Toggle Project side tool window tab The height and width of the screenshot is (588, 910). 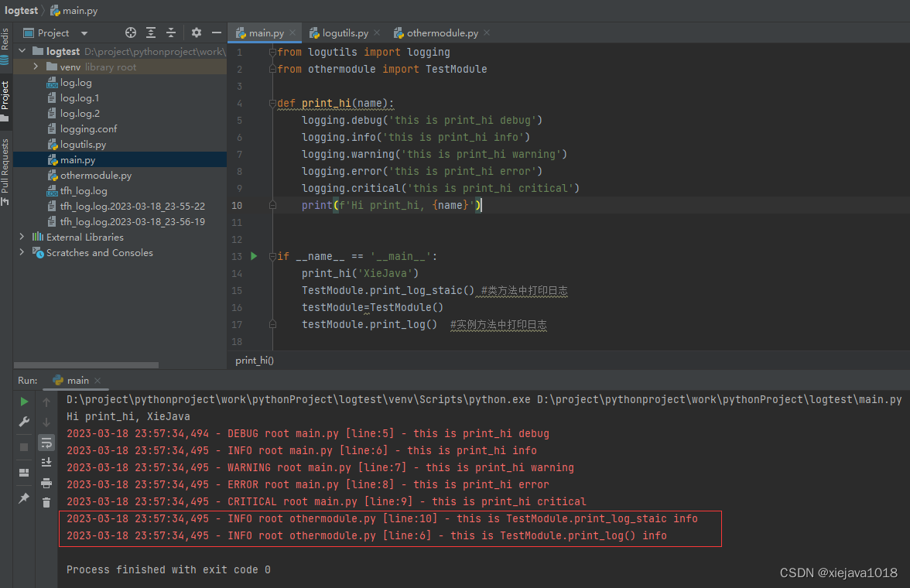click(5, 101)
